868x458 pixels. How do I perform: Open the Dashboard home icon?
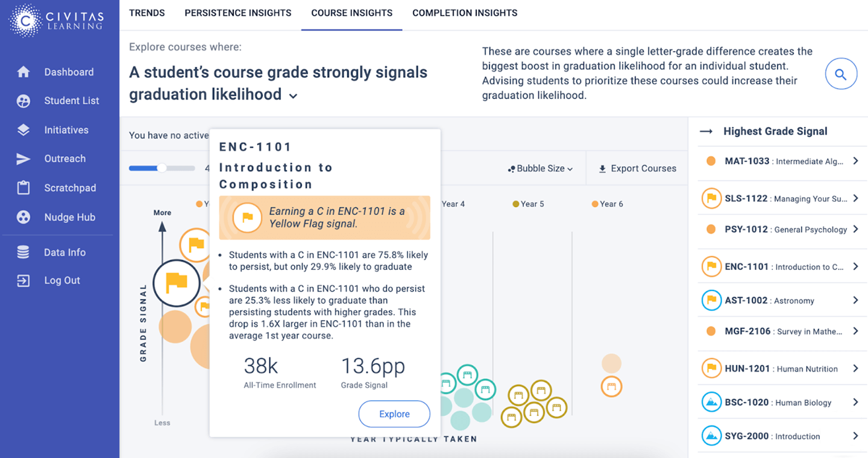tap(24, 72)
